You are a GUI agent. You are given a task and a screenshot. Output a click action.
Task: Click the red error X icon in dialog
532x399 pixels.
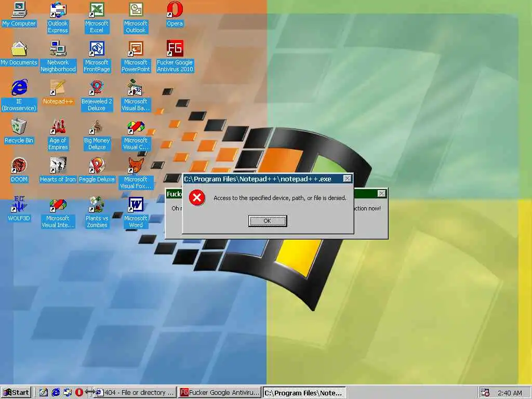click(x=197, y=198)
